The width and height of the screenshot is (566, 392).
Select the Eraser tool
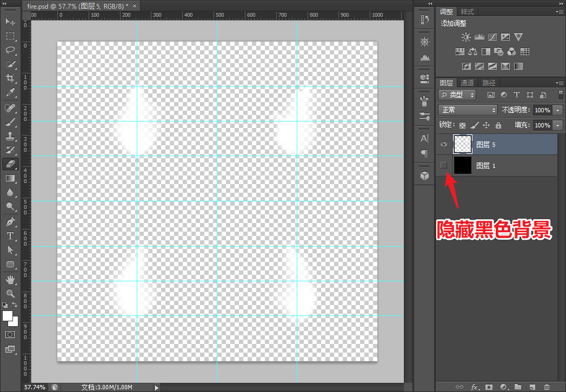10,164
